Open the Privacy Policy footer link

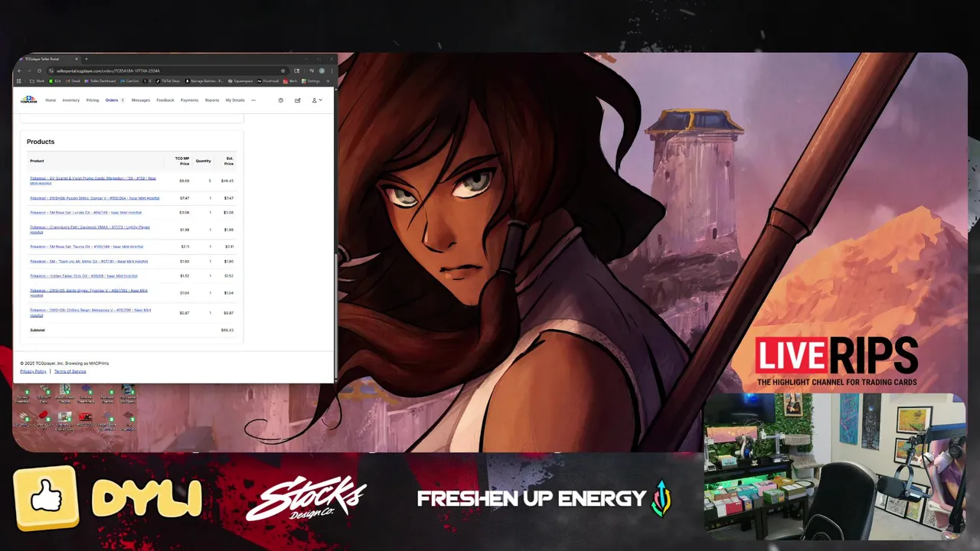tap(33, 371)
